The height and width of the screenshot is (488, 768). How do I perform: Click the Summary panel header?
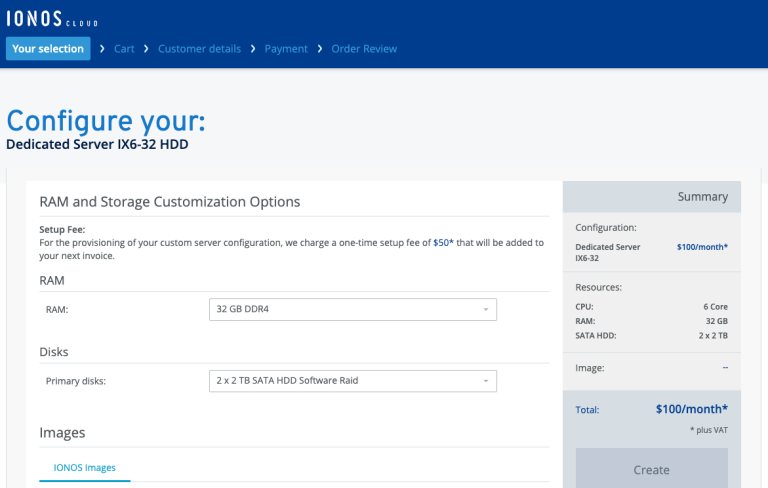[x=652, y=197]
